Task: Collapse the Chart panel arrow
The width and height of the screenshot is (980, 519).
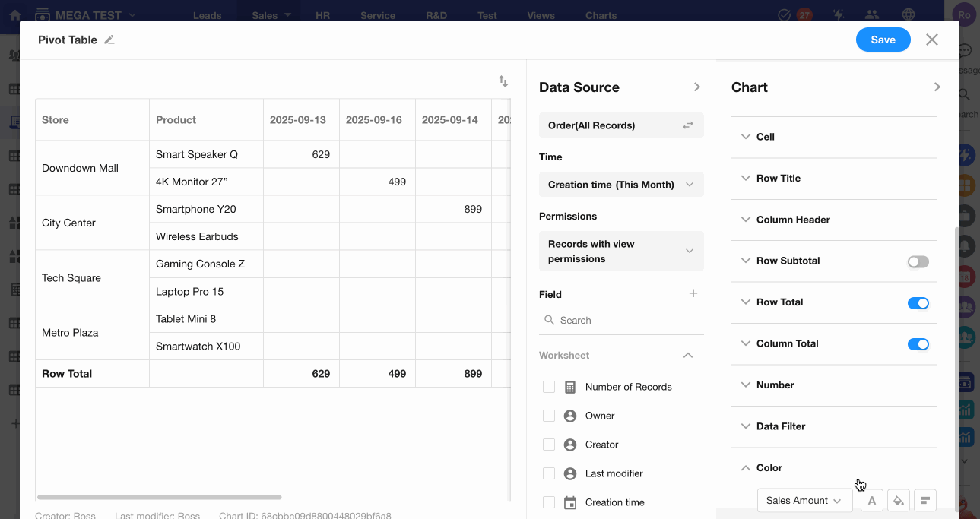Action: pos(937,87)
